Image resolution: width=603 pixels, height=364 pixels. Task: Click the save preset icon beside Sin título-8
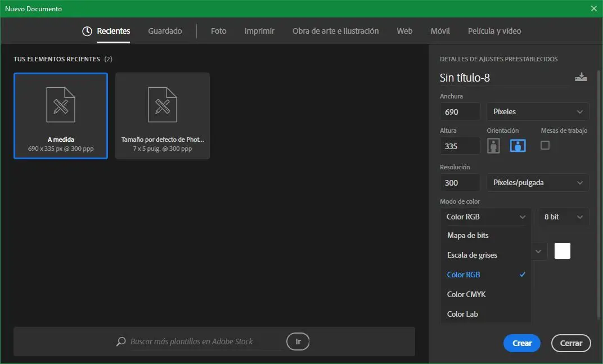tap(580, 77)
